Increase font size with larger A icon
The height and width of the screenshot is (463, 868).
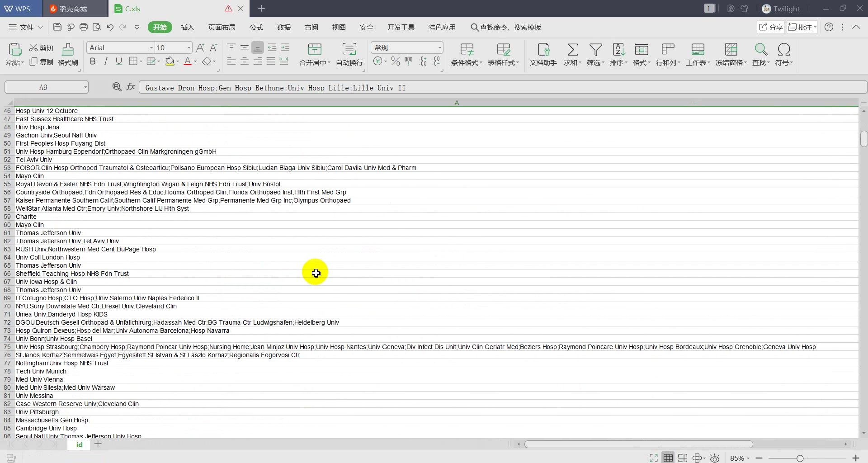tap(200, 47)
